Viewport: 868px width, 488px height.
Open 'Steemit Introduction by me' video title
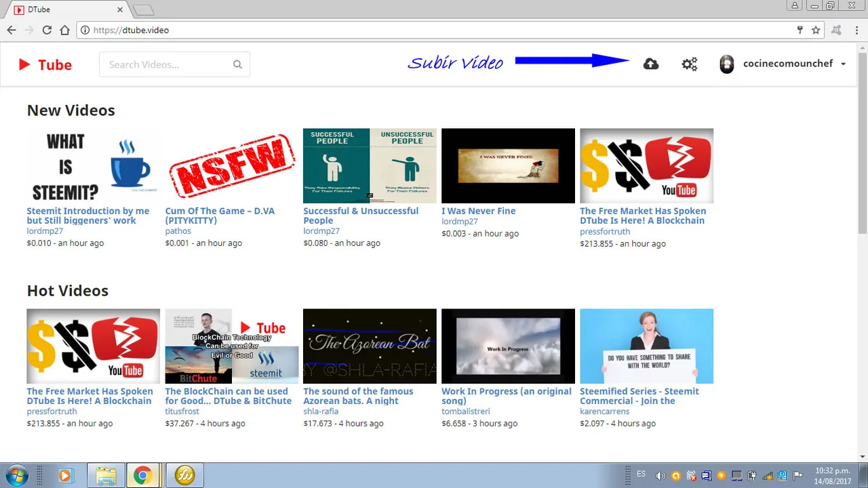coord(88,216)
